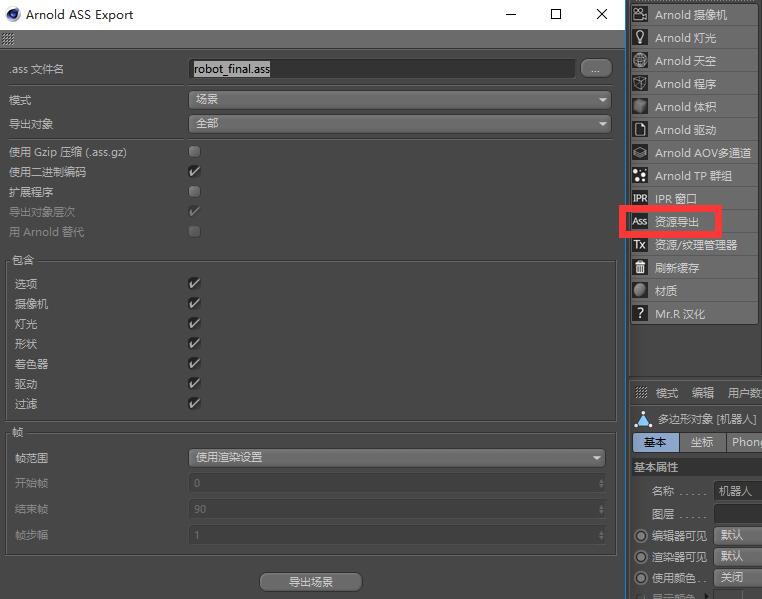Click the Cinema 4D logo in title bar
762x599 pixels.
point(13,15)
